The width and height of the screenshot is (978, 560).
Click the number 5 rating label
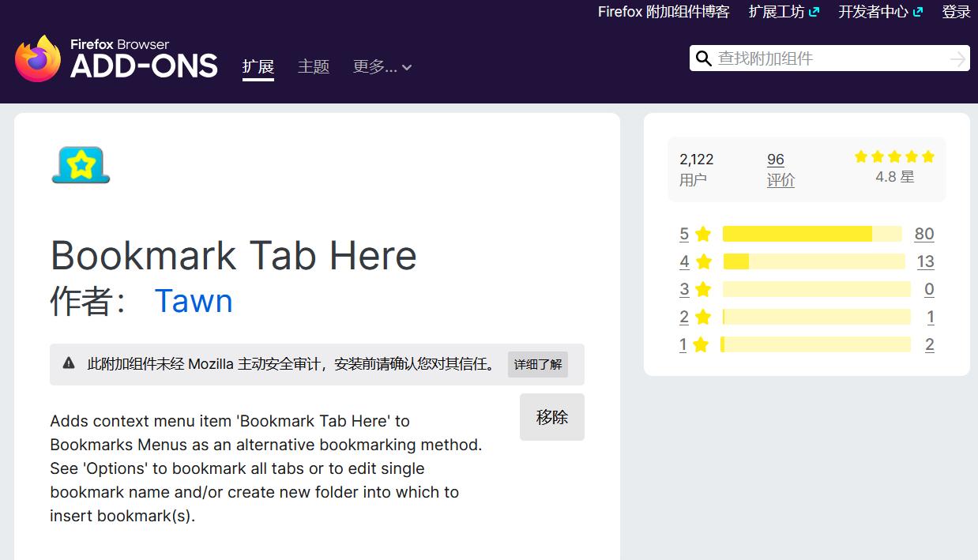pyautogui.click(x=684, y=234)
